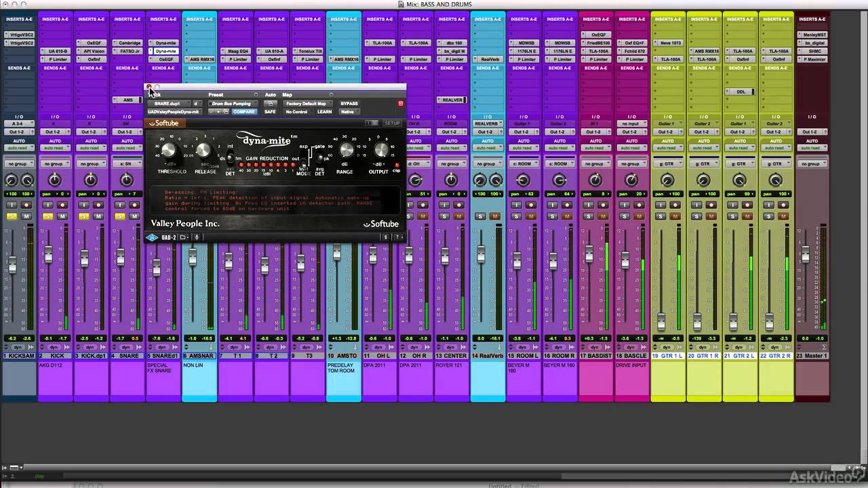This screenshot has height=488, width=868.
Task: Flip the DET int/ext toggle switch
Action: click(x=230, y=159)
